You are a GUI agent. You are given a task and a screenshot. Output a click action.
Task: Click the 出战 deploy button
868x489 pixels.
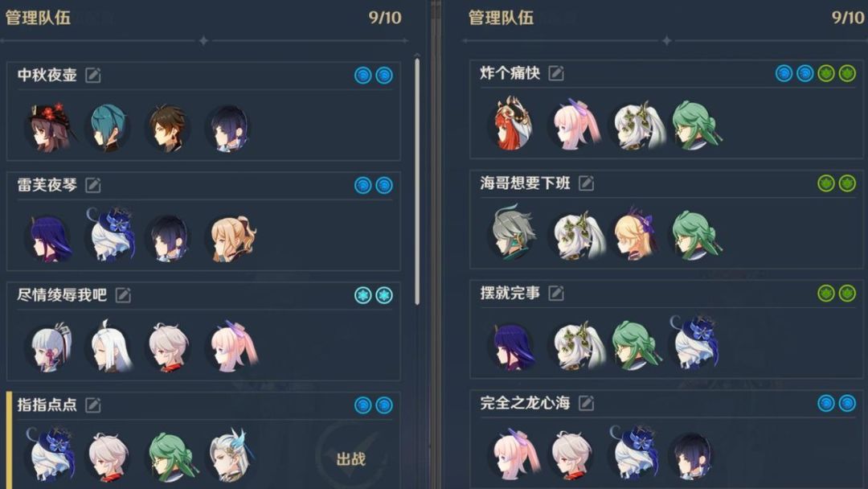click(x=351, y=459)
